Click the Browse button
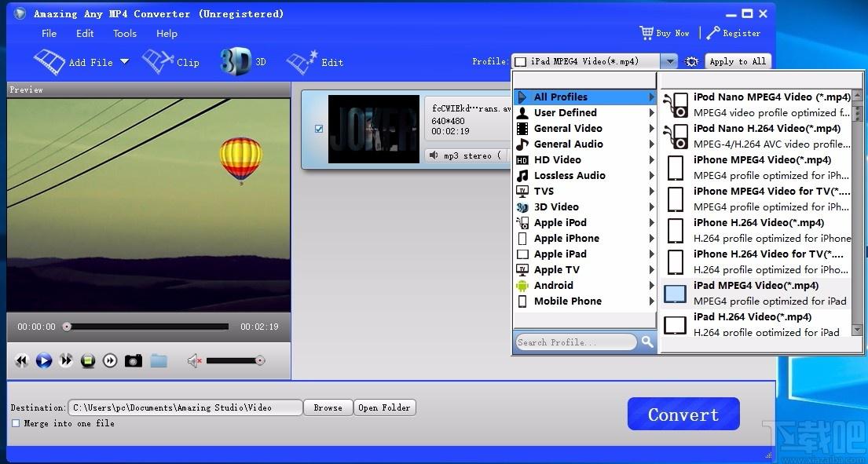This screenshot has height=464, width=868. pos(328,407)
